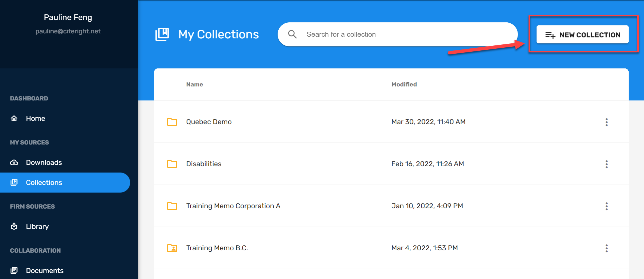Open Training Memo Corporation A collection
Image resolution: width=644 pixels, height=279 pixels.
(x=233, y=206)
